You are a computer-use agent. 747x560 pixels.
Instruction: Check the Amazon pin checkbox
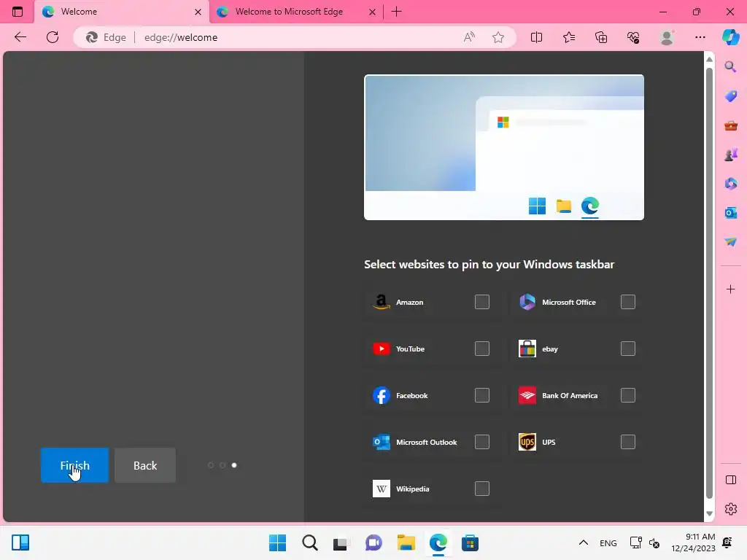(482, 302)
